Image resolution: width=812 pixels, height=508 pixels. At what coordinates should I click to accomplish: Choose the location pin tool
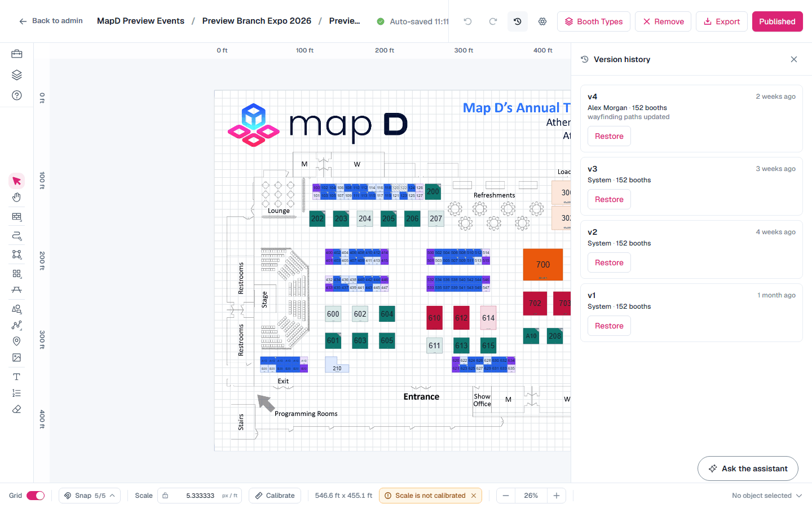point(16,341)
